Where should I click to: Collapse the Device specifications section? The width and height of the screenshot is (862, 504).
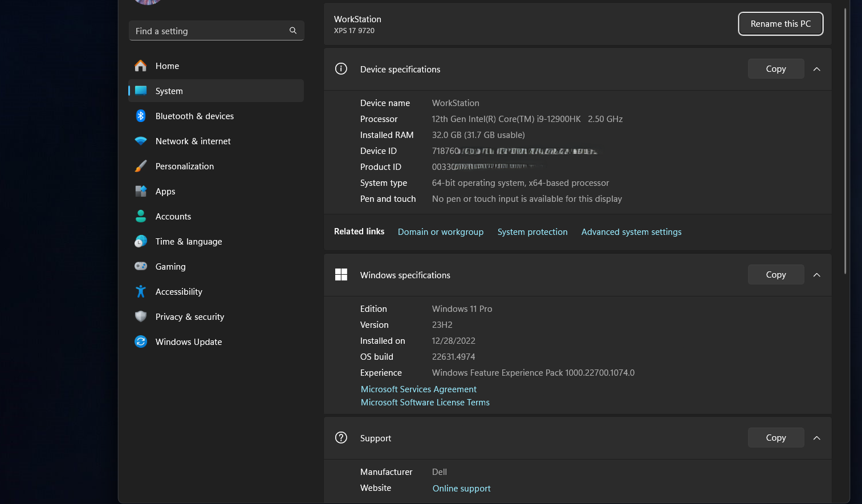(x=816, y=69)
